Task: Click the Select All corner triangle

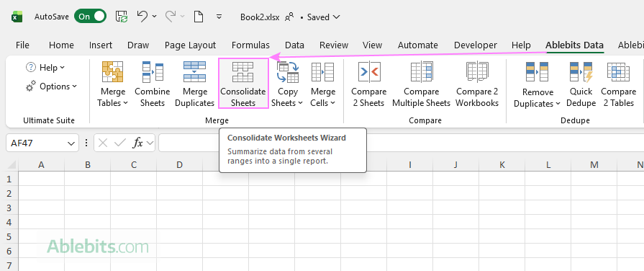Action: click(12, 165)
